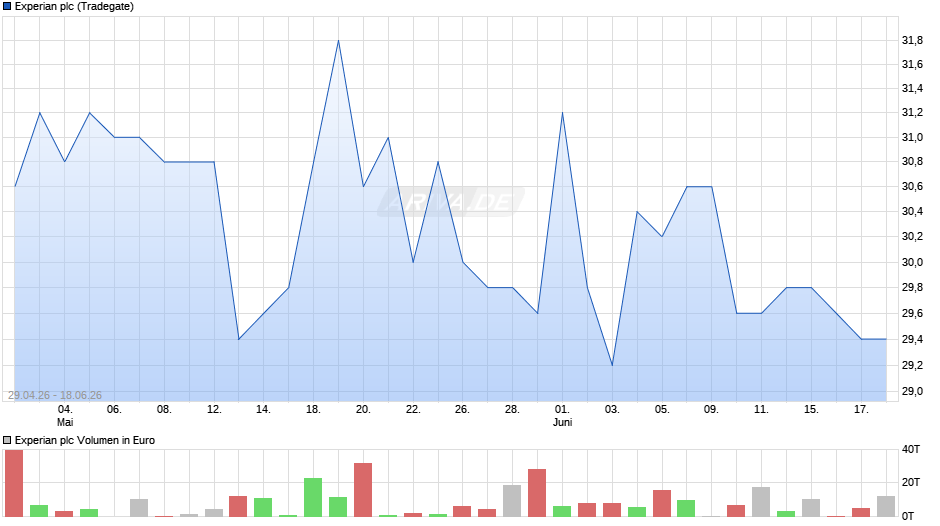This screenshot has width=940, height=526.
Task: Click the 29,4 price axis label
Action: tap(912, 339)
